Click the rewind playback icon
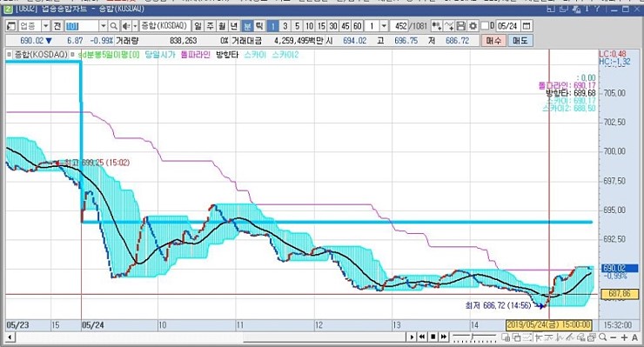Image resolution: width=644 pixels, height=347 pixels. (x=422, y=337)
